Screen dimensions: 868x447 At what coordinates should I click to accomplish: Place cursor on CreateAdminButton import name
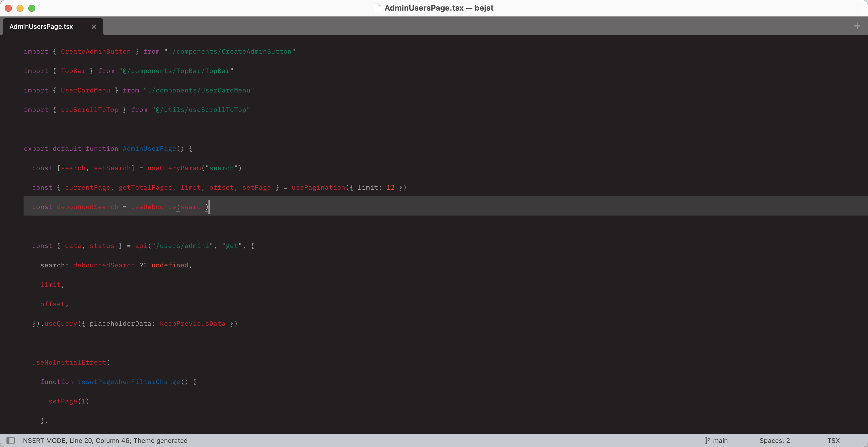point(96,51)
